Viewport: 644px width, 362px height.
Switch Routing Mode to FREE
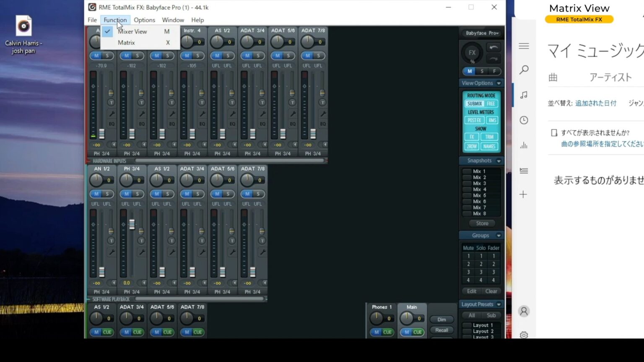click(x=491, y=103)
